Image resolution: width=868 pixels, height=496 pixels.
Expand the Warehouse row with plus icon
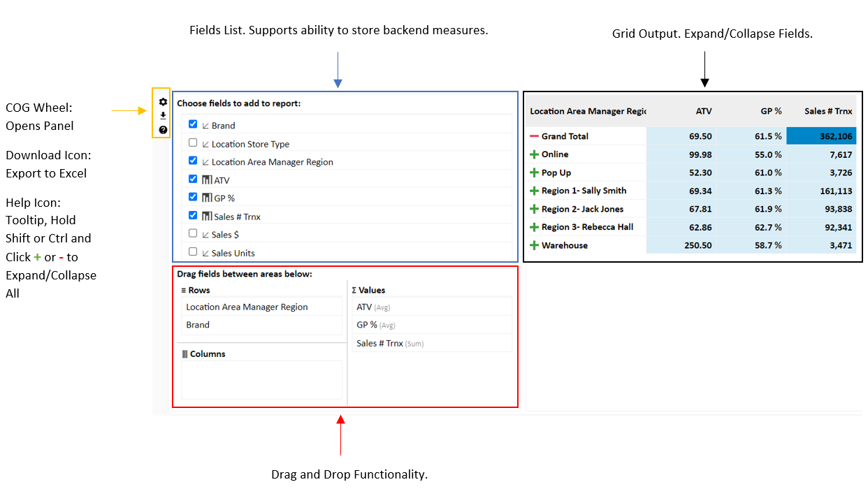(x=534, y=245)
